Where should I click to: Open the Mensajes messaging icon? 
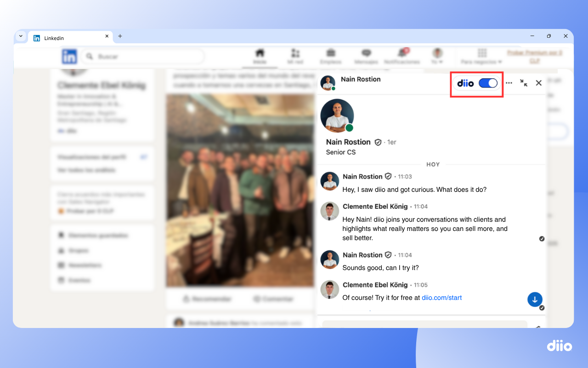[x=366, y=54]
